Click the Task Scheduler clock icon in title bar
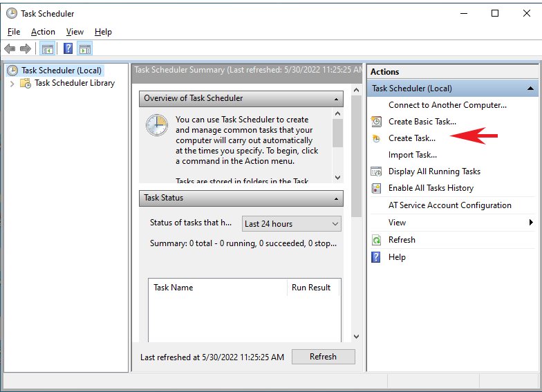 (12, 14)
